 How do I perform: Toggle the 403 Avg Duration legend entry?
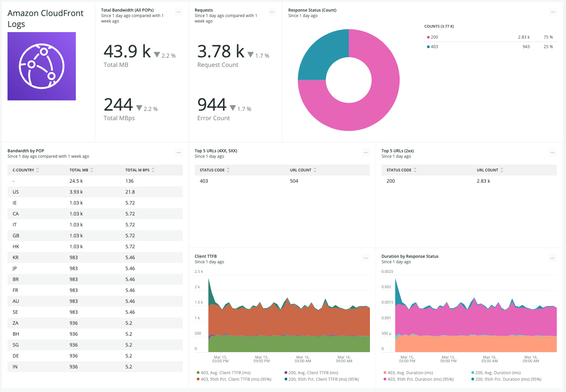pyautogui.click(x=409, y=373)
